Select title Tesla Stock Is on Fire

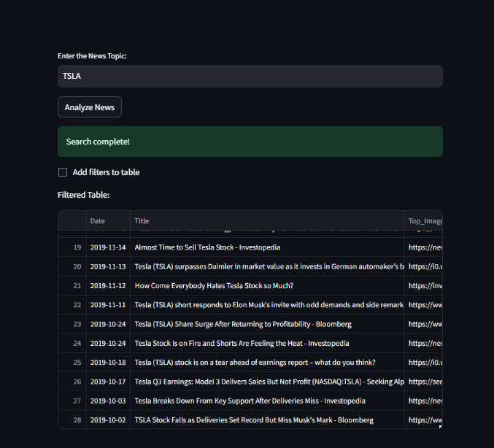tap(267, 344)
